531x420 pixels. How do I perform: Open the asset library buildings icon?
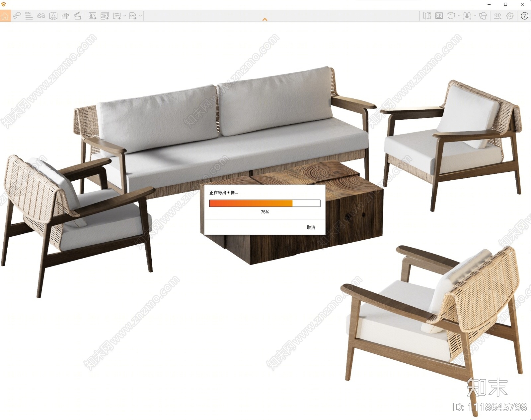click(x=65, y=16)
